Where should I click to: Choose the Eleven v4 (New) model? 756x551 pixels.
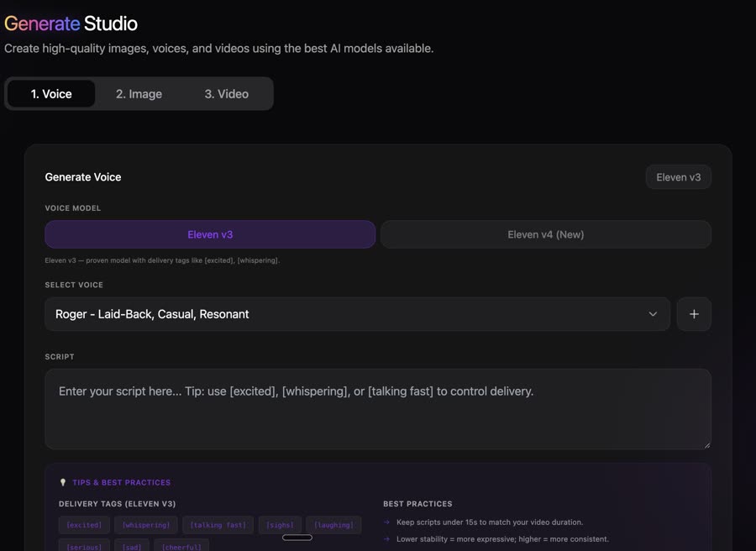coord(546,235)
